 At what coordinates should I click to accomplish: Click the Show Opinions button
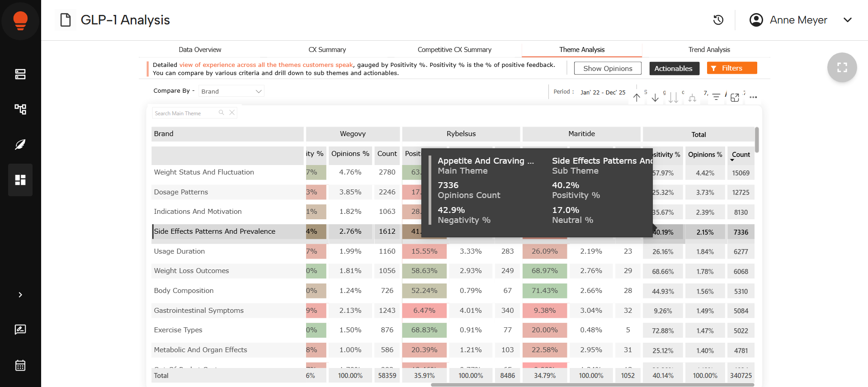coord(608,68)
